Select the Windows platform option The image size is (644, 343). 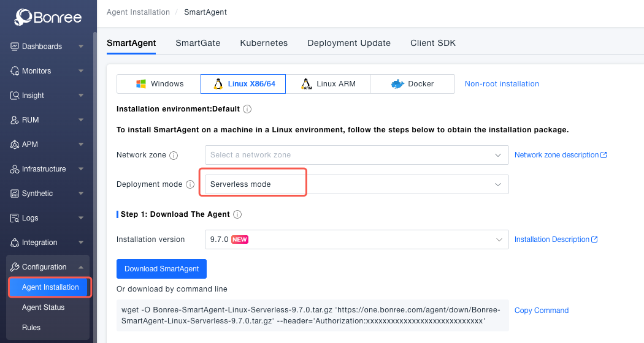[x=159, y=84]
